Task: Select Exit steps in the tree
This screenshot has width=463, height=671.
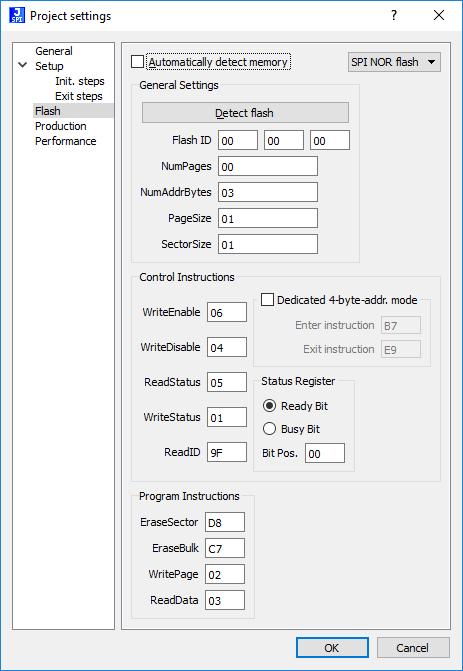Action: pos(79,96)
